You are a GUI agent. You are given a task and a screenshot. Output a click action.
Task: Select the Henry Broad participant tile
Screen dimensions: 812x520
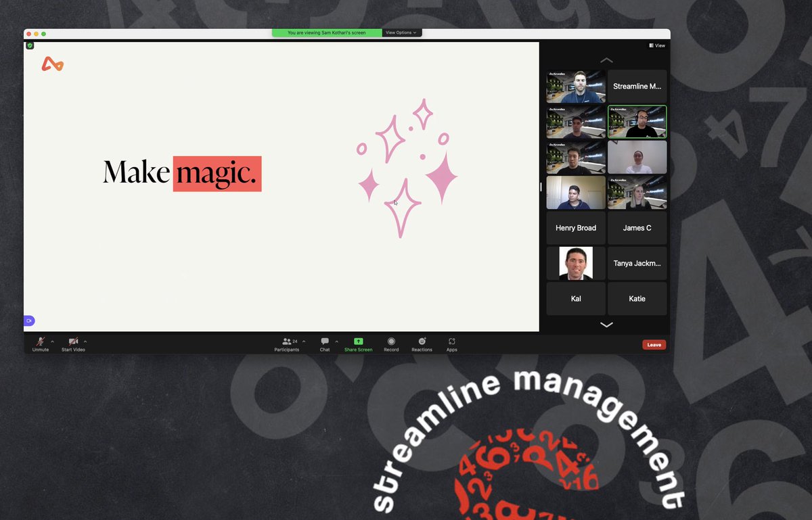click(576, 228)
